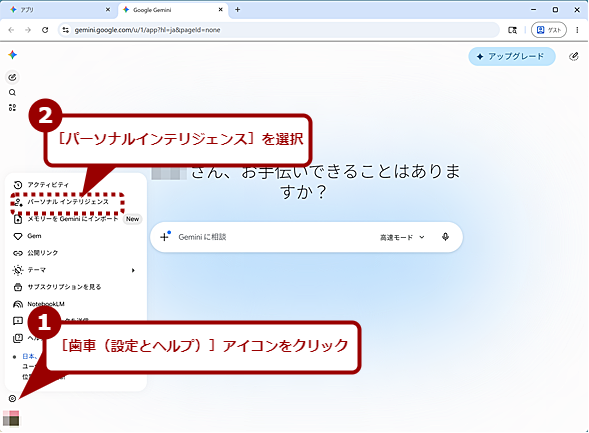Click the アップグレード button
The height and width of the screenshot is (433, 589).
[x=512, y=57]
